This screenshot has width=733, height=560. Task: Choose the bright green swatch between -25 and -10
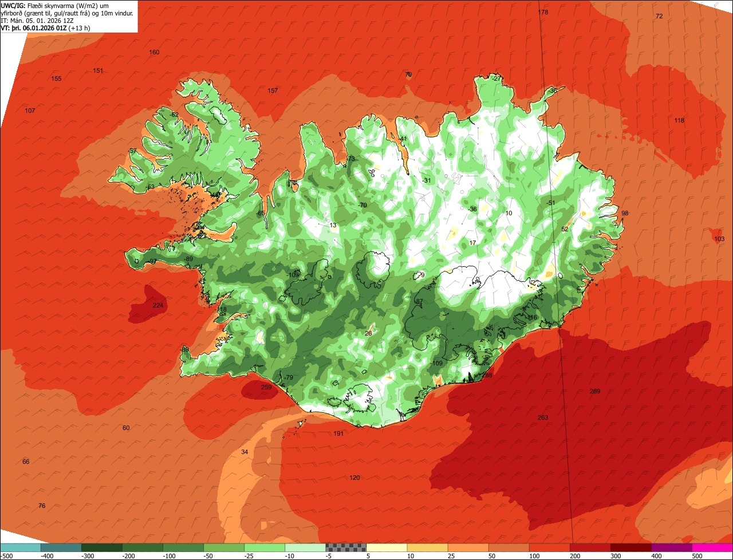tap(265, 547)
